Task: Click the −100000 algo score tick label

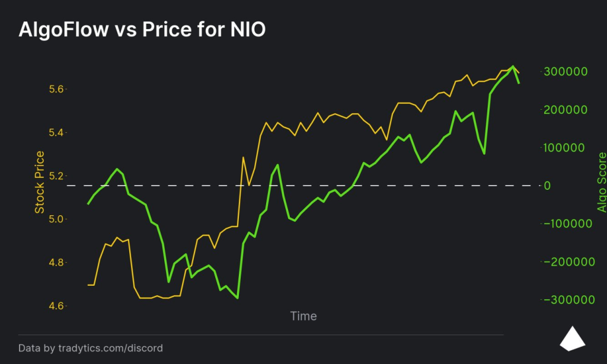Action: pyautogui.click(x=567, y=223)
